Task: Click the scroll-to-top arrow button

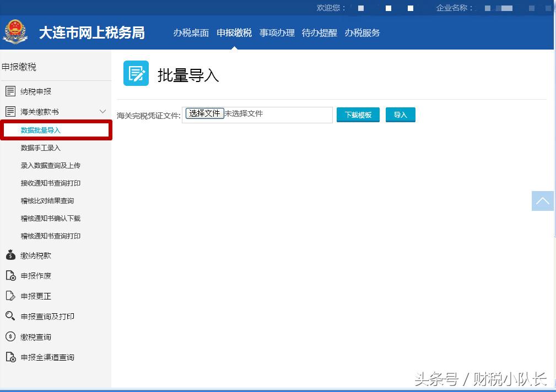Action: pos(542,201)
